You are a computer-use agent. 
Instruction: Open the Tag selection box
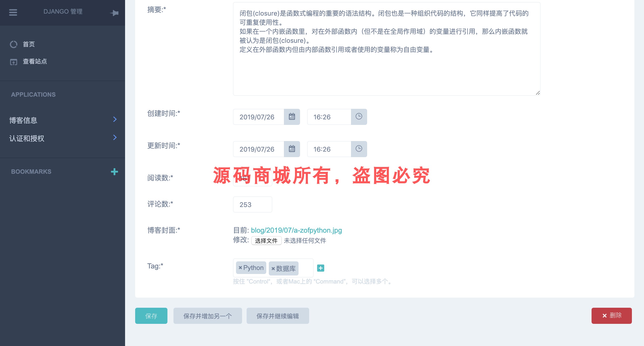click(x=306, y=268)
